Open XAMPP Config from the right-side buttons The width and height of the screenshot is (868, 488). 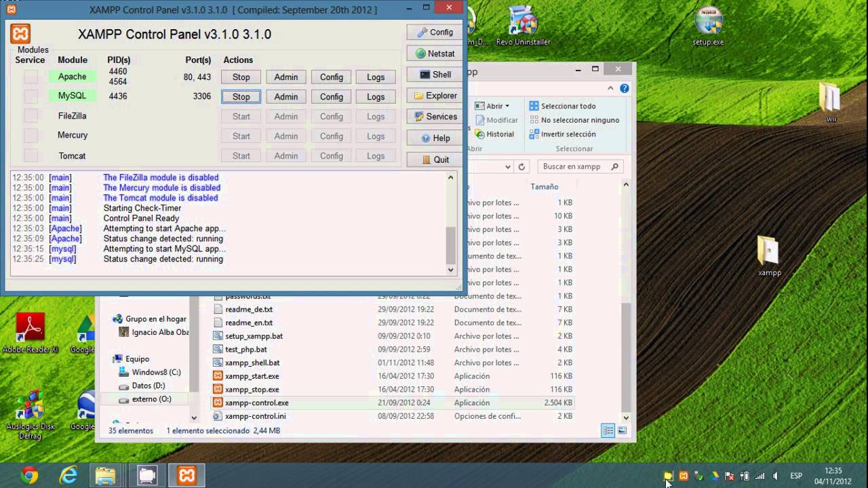click(435, 32)
